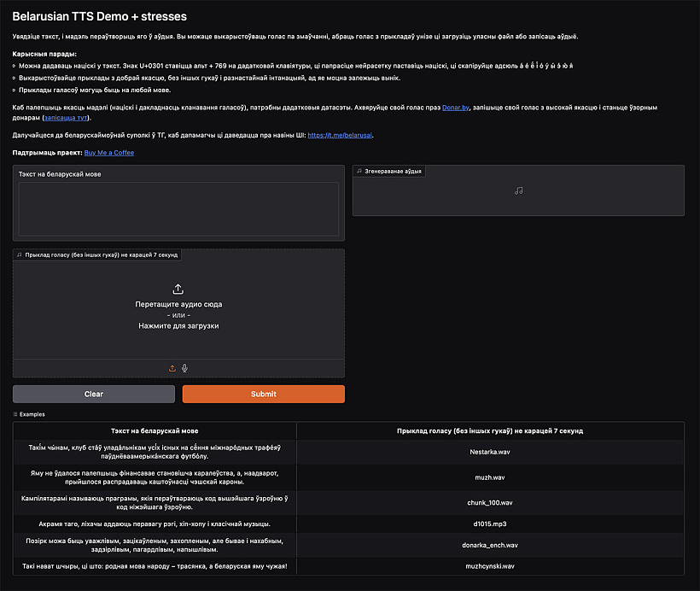Load the donarka_ench.wav example

coord(490,545)
